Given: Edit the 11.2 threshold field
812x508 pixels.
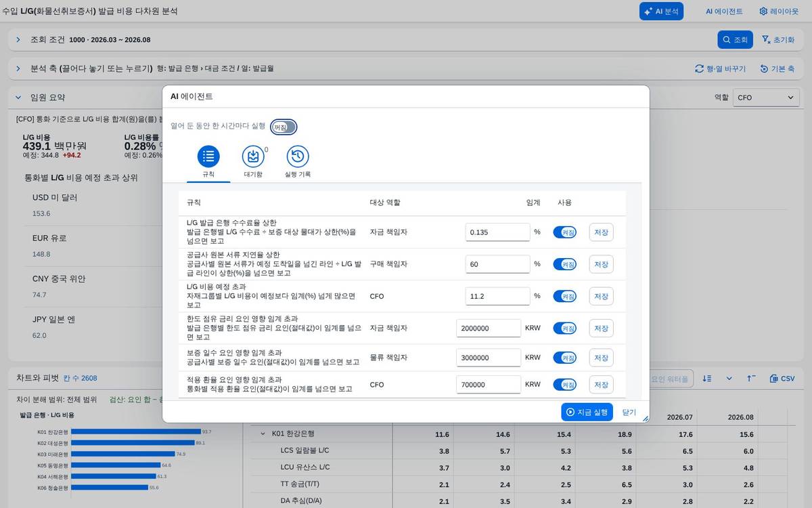Looking at the screenshot, I should [x=497, y=296].
